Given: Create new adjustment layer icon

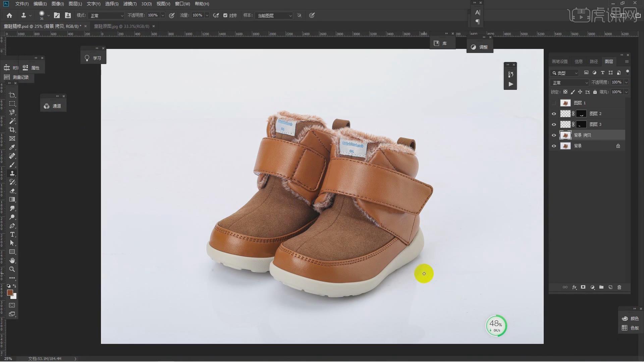Looking at the screenshot, I should [x=592, y=287].
